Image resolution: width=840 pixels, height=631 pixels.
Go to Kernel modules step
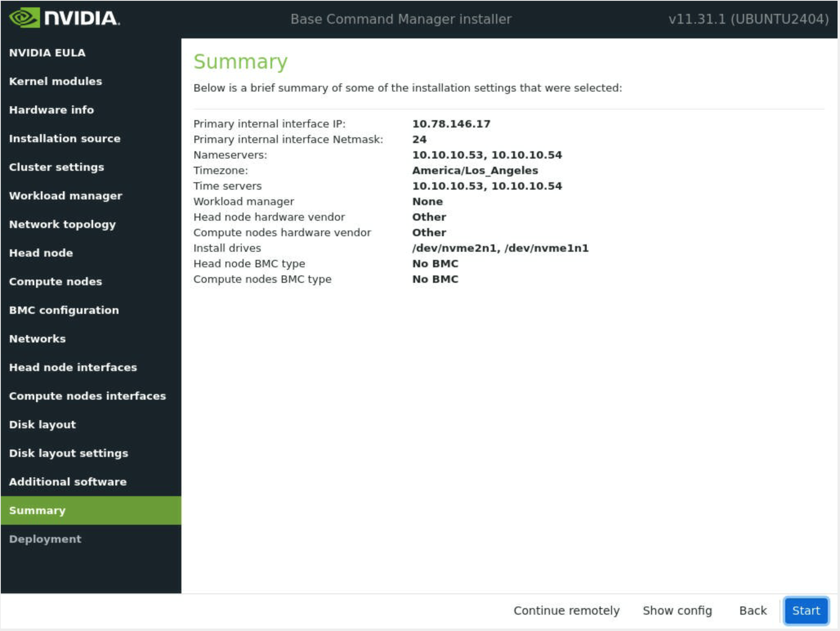click(x=56, y=81)
